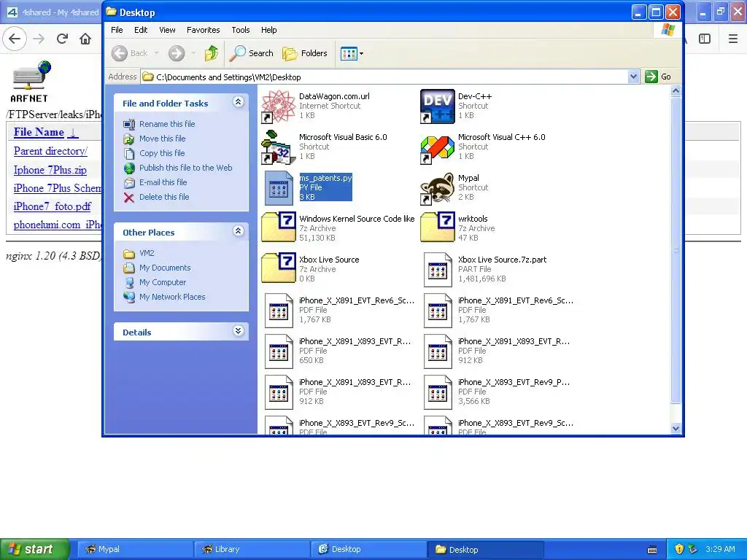The image size is (747, 560).
Task: Click the file list scroll down arrow
Action: pos(676,429)
